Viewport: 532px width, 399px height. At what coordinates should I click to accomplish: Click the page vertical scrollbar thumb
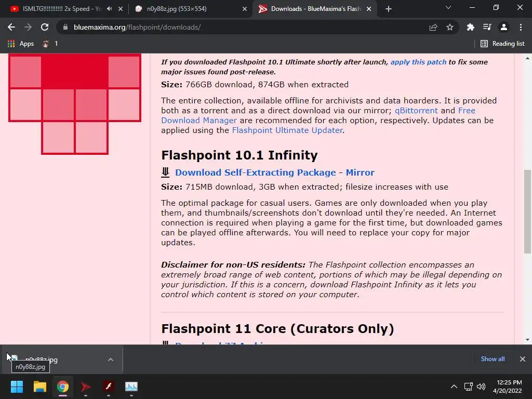click(x=527, y=211)
